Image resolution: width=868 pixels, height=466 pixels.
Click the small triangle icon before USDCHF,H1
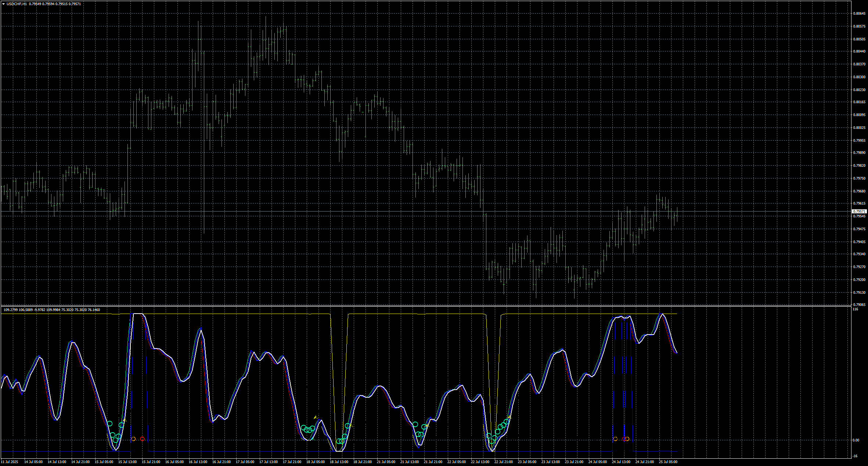coord(3,4)
